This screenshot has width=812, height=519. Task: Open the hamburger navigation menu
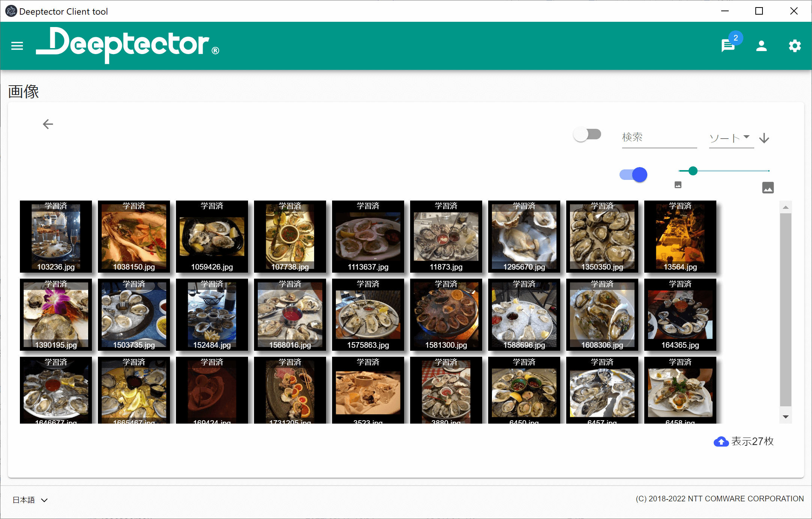pos(17,46)
